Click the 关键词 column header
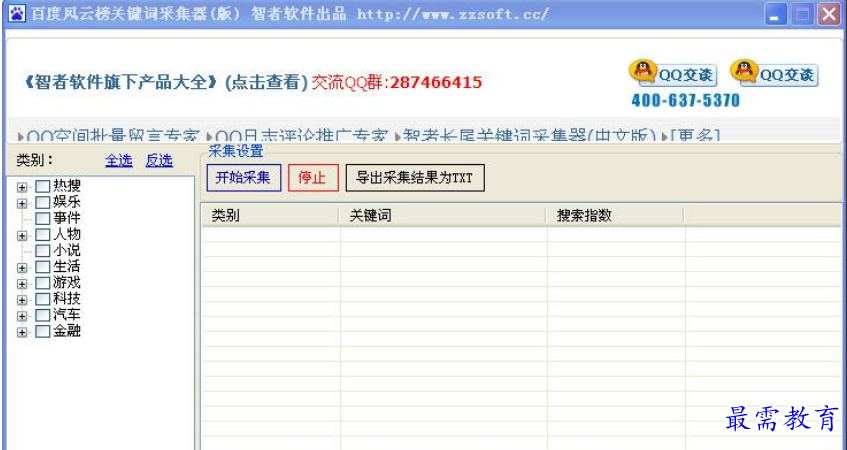 [x=442, y=216]
